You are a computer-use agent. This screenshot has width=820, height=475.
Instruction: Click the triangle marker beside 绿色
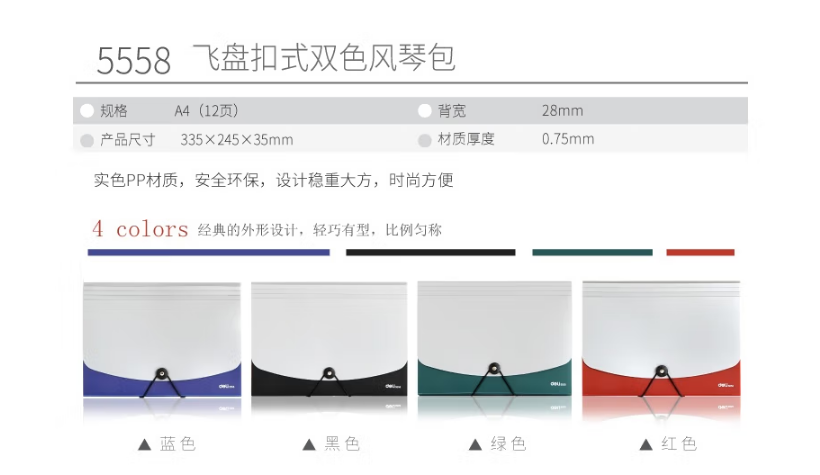pyautogui.click(x=475, y=445)
